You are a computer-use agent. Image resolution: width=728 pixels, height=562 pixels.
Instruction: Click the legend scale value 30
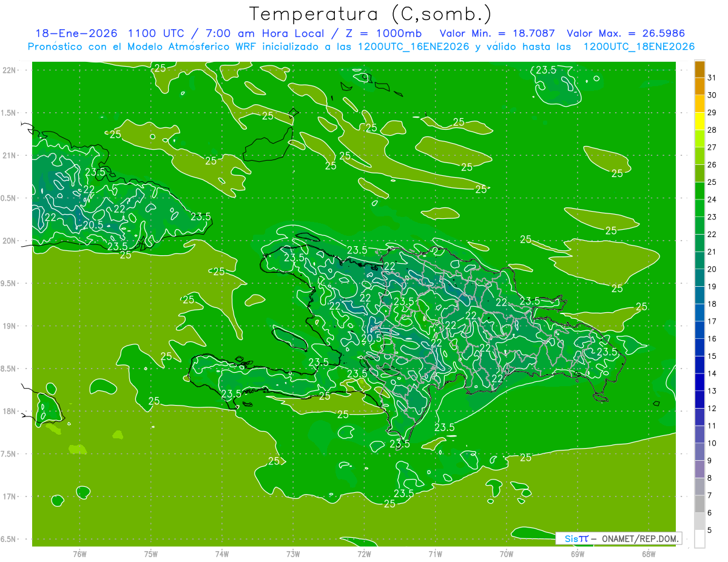tap(712, 95)
